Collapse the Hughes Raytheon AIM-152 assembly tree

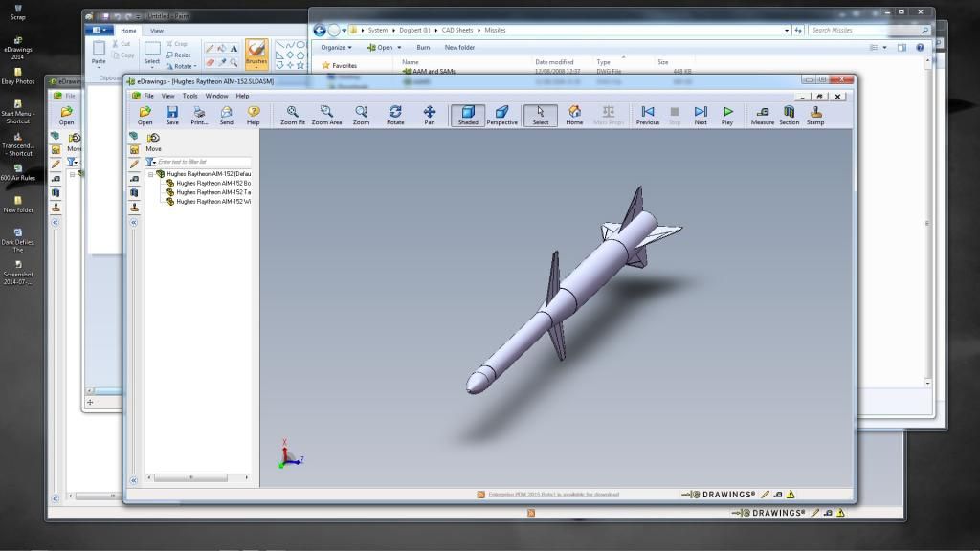(150, 174)
